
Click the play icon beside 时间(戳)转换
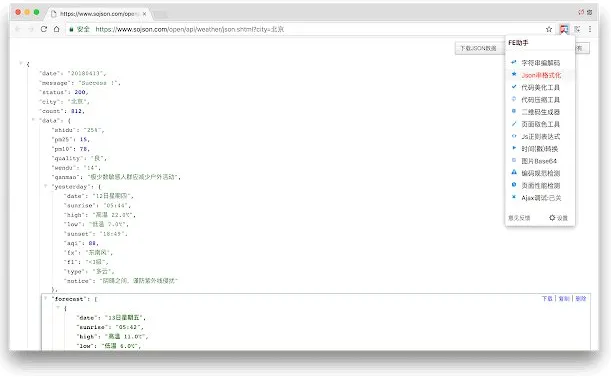(x=514, y=148)
